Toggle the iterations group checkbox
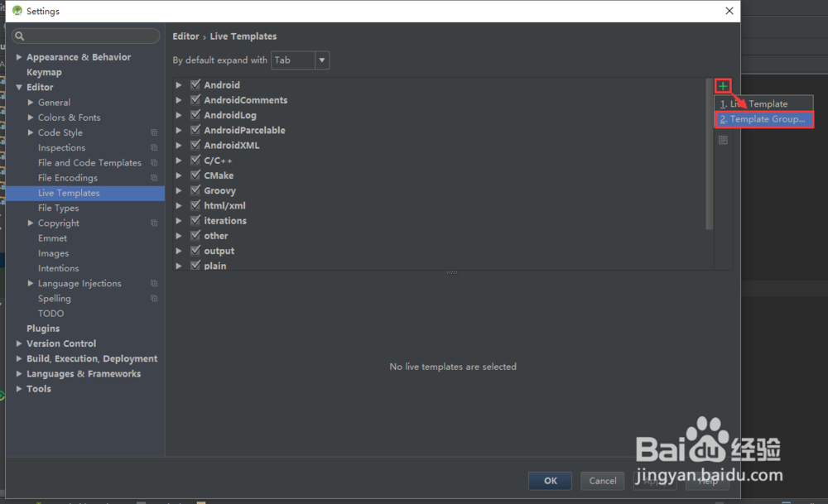The width and height of the screenshot is (828, 504). click(x=195, y=220)
